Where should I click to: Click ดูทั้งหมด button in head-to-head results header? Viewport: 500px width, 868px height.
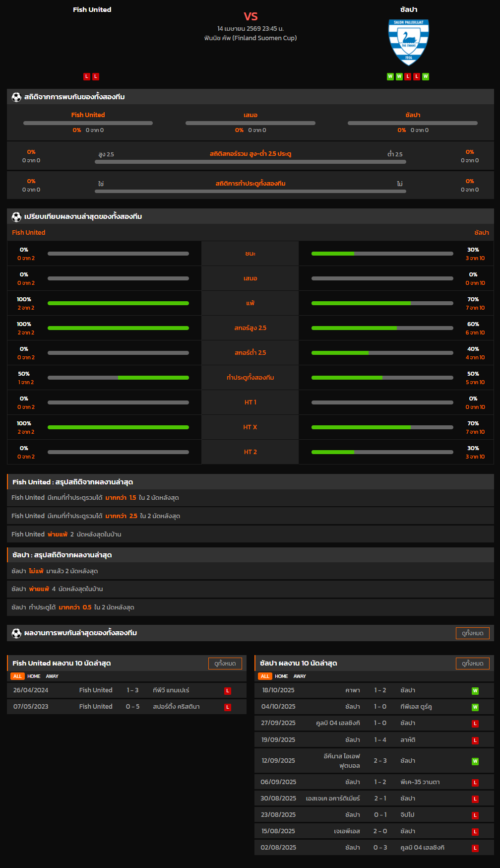click(472, 633)
